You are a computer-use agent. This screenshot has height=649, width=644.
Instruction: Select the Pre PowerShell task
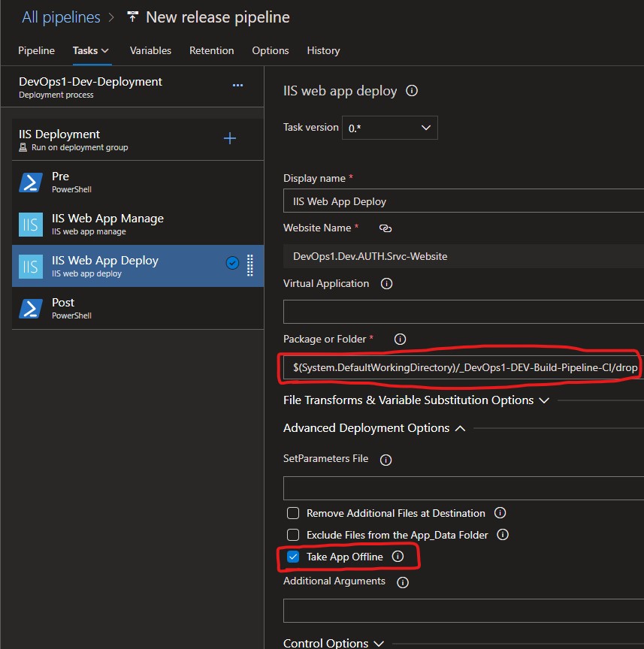pos(138,182)
